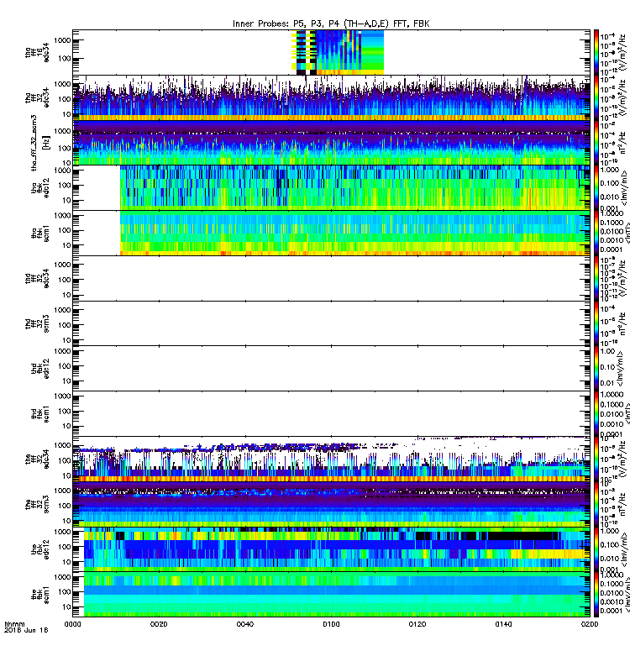Click the '0100' time axis label
The height and width of the screenshot is (672, 630).
click(x=331, y=624)
